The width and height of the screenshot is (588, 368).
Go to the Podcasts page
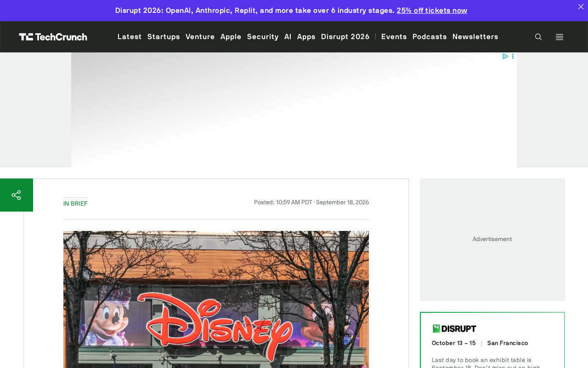[430, 36]
